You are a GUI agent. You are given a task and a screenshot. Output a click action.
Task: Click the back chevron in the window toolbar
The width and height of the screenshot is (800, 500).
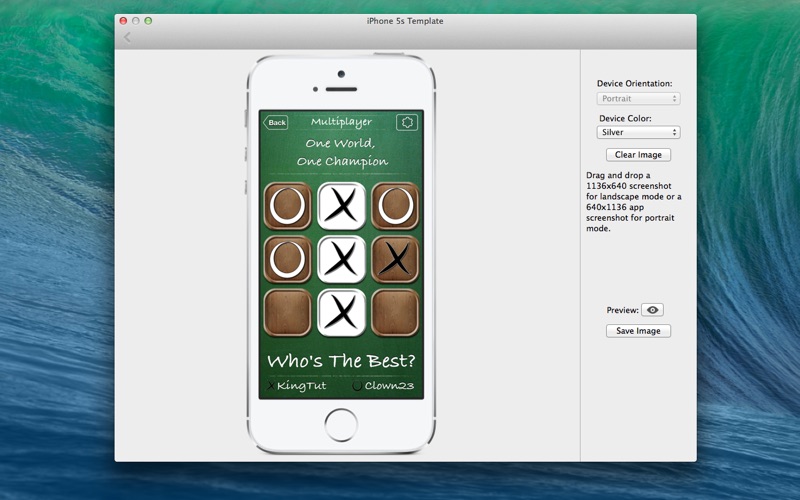point(127,37)
